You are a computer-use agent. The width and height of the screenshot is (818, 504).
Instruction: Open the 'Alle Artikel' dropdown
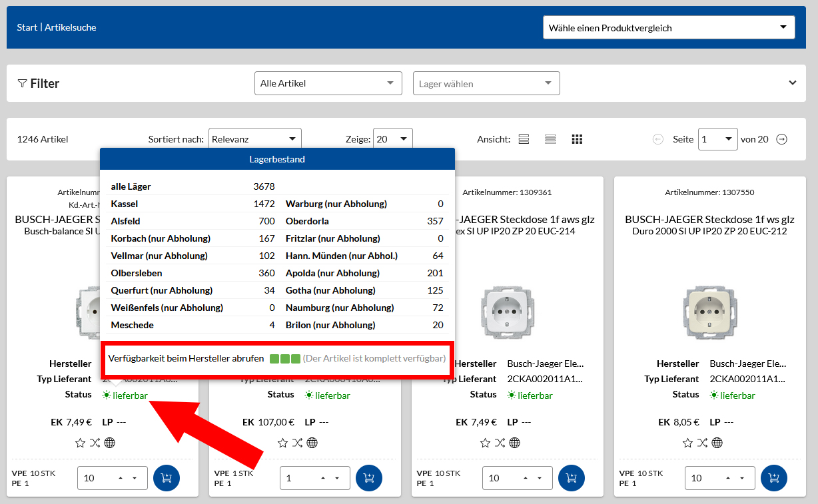point(328,83)
